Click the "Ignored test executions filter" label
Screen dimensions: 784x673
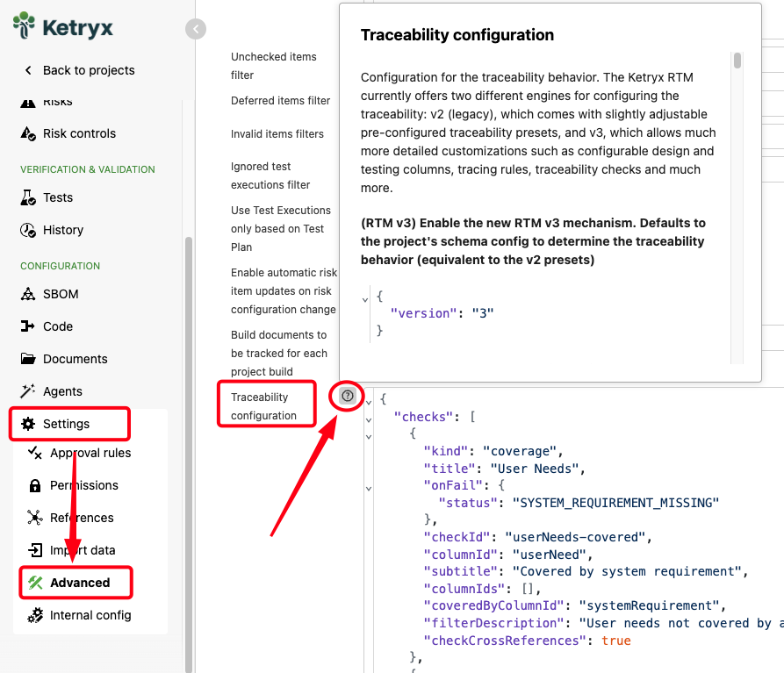coord(270,175)
